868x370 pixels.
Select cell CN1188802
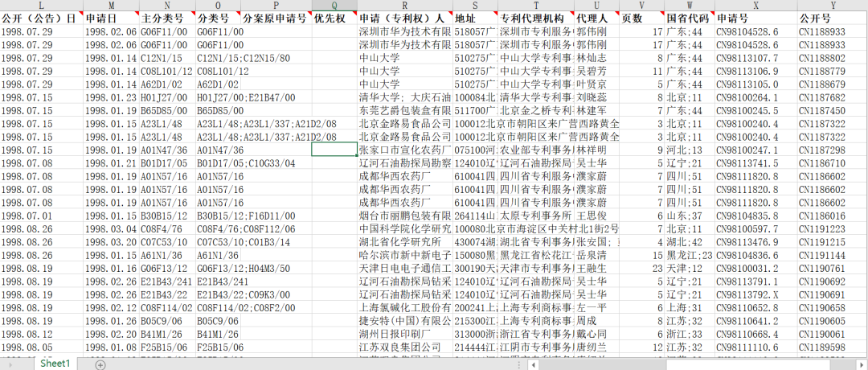click(833, 58)
